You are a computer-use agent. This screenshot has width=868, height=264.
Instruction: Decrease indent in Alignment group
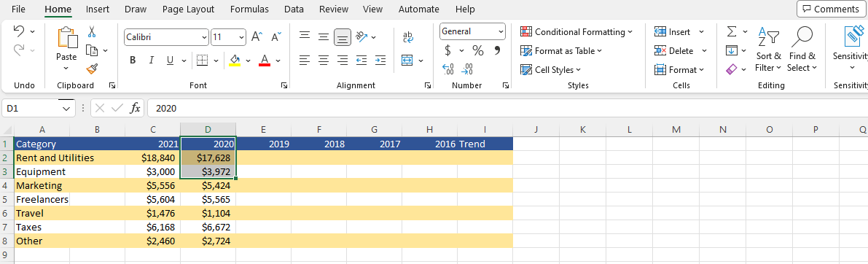(361, 60)
